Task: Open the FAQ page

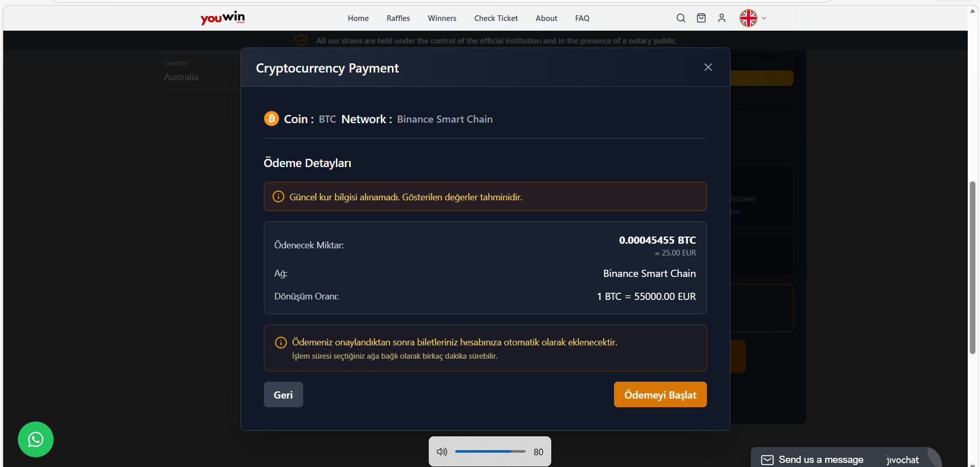Action: click(582, 18)
